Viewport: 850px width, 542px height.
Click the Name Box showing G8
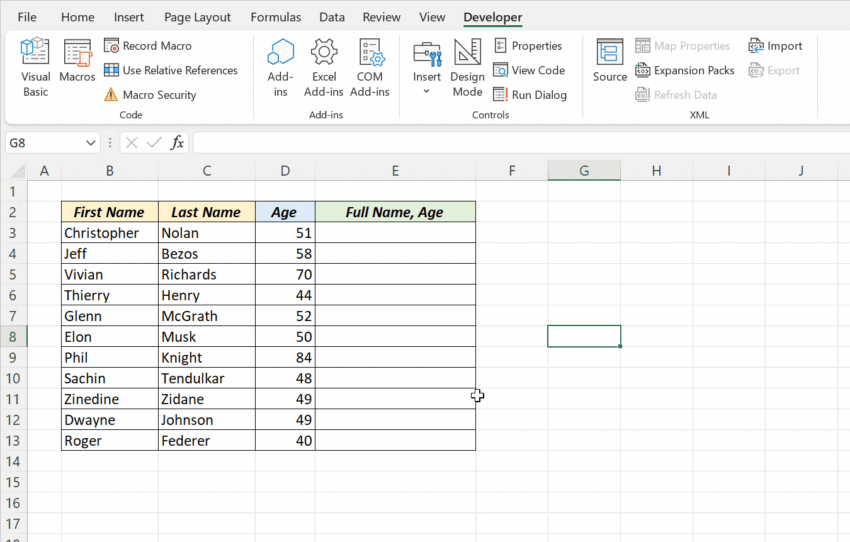44,143
